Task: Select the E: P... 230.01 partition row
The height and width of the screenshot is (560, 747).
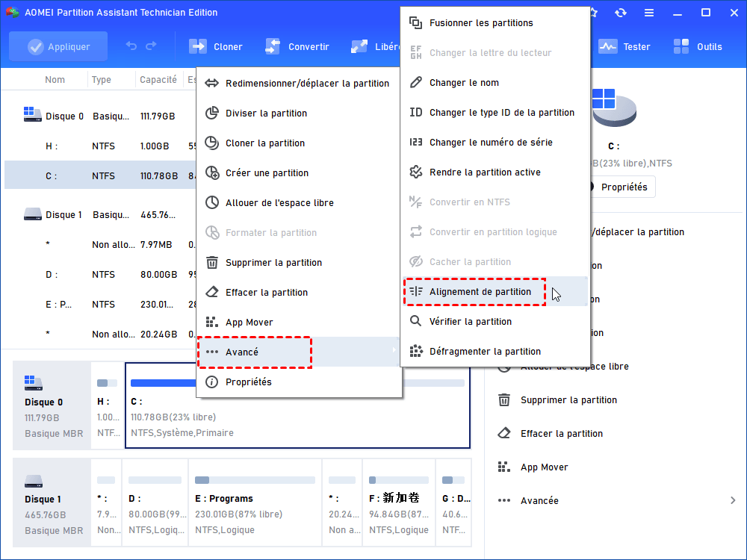Action: pyautogui.click(x=100, y=305)
